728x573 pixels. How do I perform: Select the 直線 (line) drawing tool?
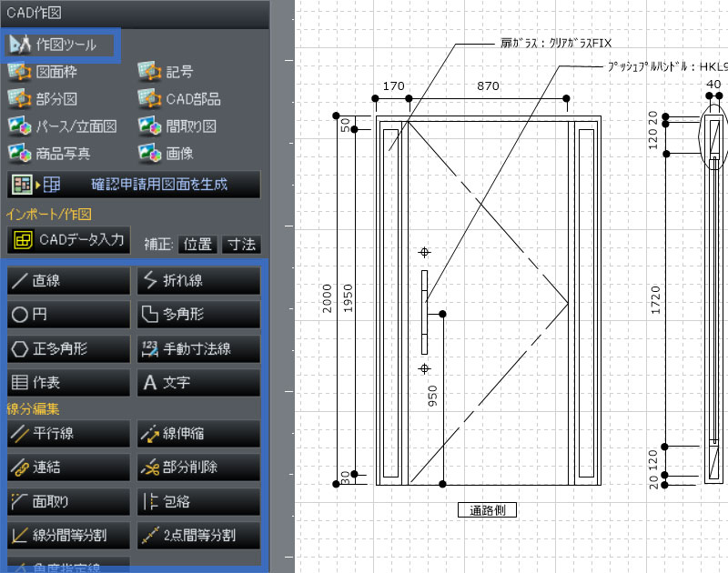click(x=67, y=281)
